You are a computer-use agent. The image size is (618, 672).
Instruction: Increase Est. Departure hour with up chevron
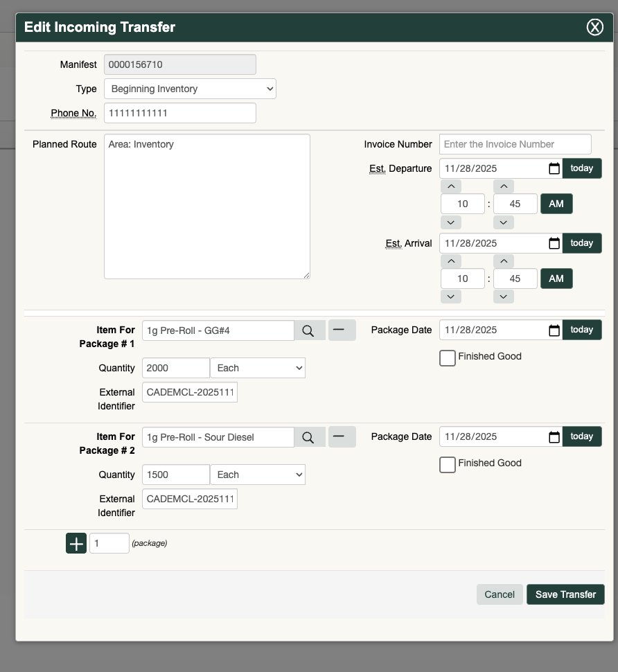[x=450, y=186]
